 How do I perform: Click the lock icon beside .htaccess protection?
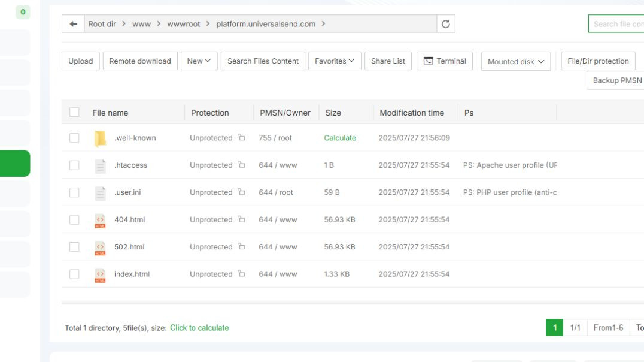tap(239, 165)
